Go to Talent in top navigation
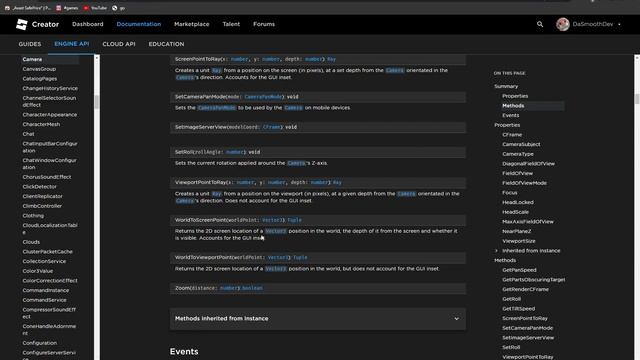Screen dimensions: 640x360 231,24
